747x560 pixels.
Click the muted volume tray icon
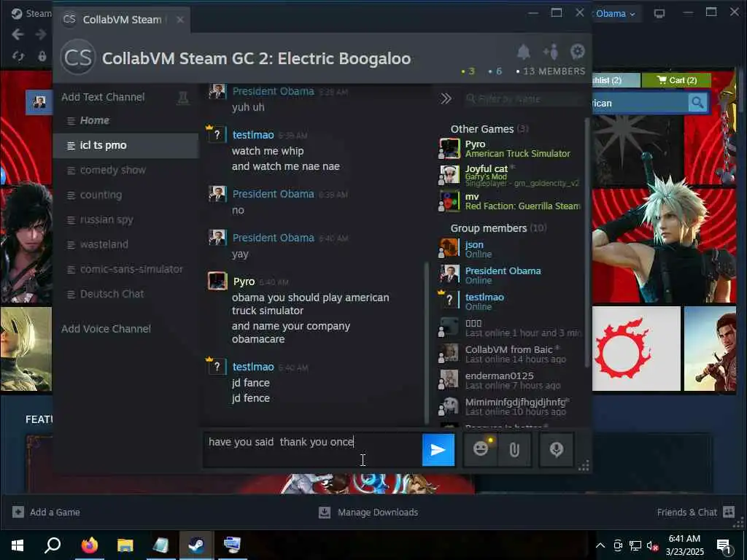click(x=652, y=545)
